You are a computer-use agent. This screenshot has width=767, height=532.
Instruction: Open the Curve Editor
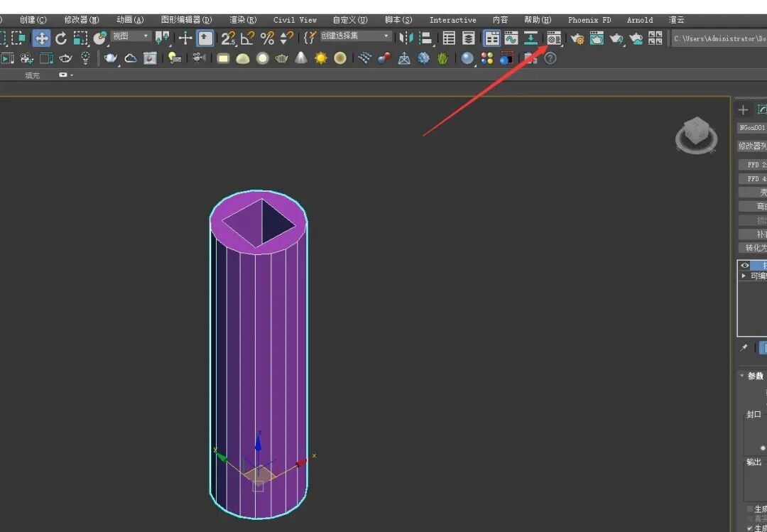tap(511, 38)
